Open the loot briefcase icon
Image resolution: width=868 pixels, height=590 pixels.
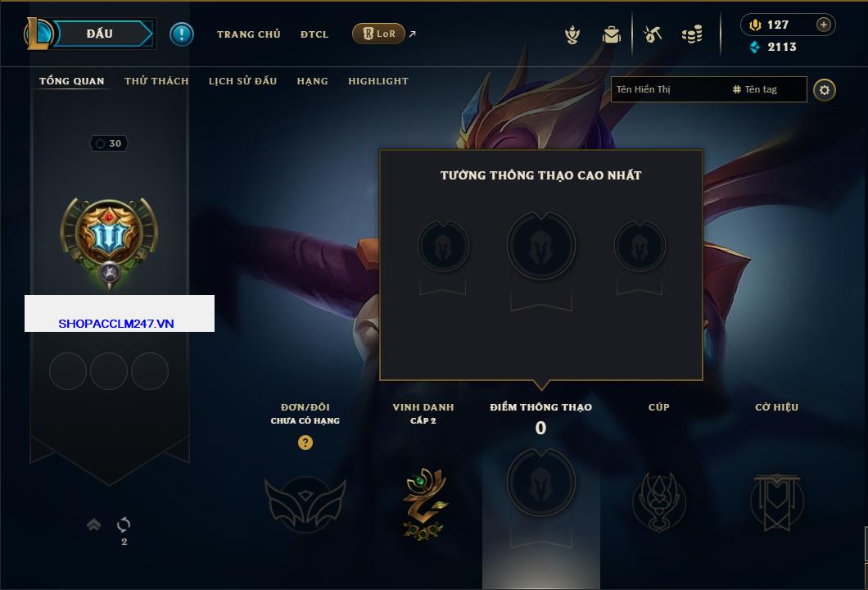(611, 35)
